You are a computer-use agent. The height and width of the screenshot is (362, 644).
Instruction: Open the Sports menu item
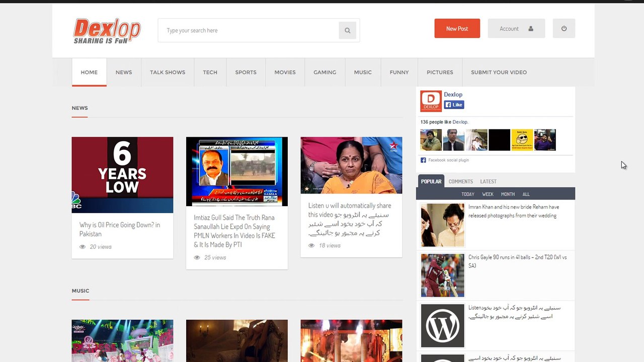246,72
